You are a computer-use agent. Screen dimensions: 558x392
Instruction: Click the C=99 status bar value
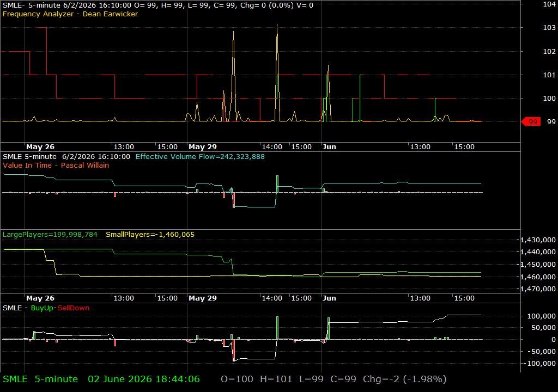tap(343, 379)
